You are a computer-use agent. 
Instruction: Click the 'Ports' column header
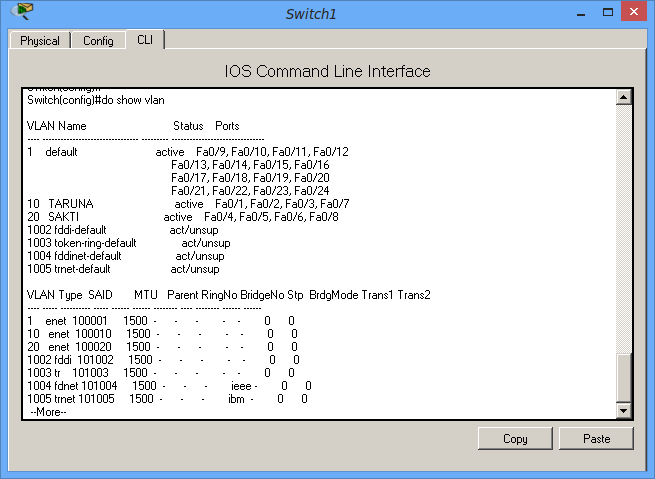tap(227, 126)
